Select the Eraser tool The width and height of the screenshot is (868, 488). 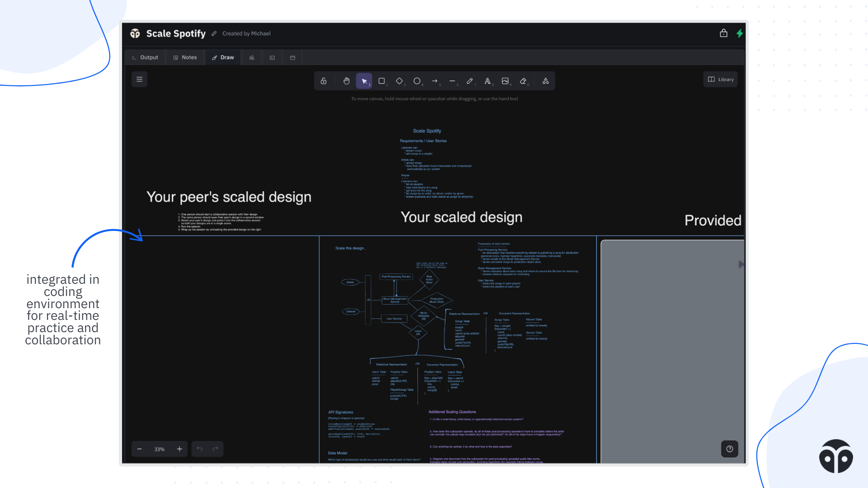point(523,81)
